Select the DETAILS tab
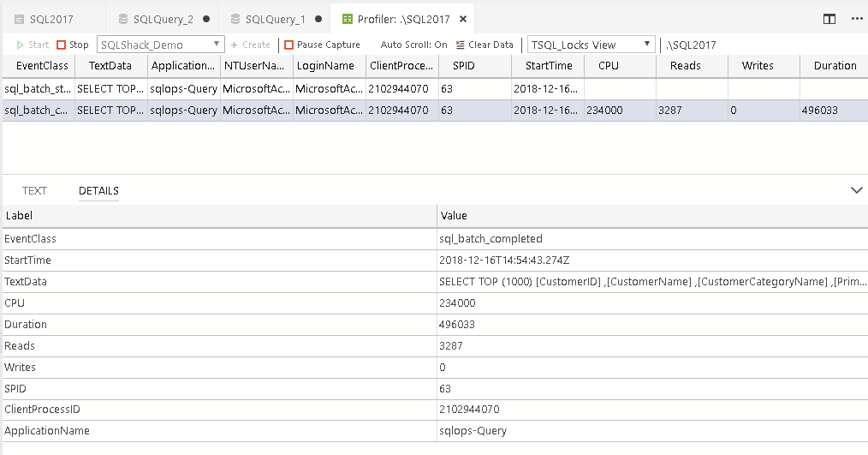The width and height of the screenshot is (868, 455). click(x=98, y=191)
